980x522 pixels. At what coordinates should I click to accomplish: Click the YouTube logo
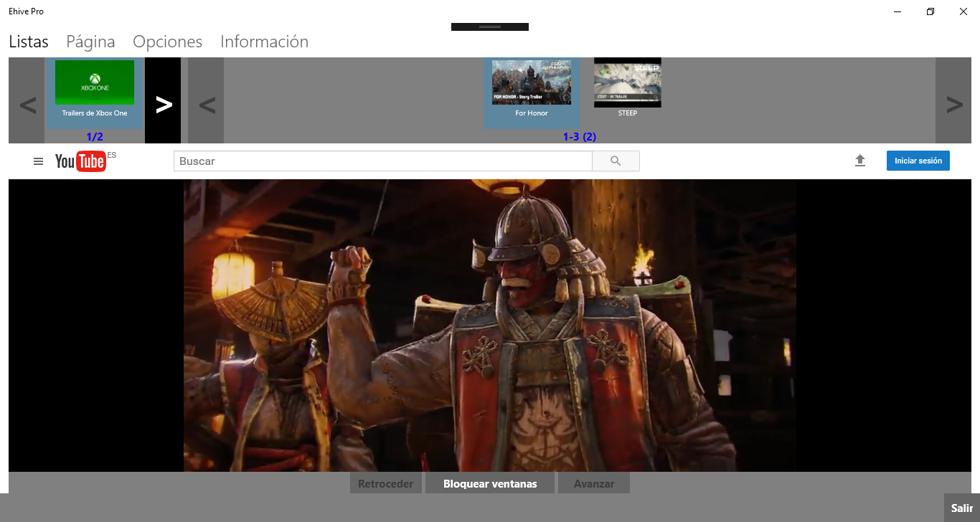pos(80,161)
